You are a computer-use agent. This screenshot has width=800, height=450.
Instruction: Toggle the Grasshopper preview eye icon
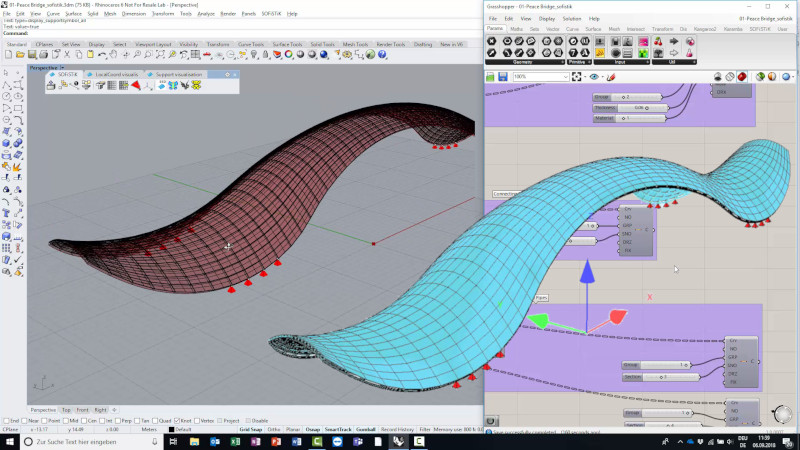[x=594, y=76]
